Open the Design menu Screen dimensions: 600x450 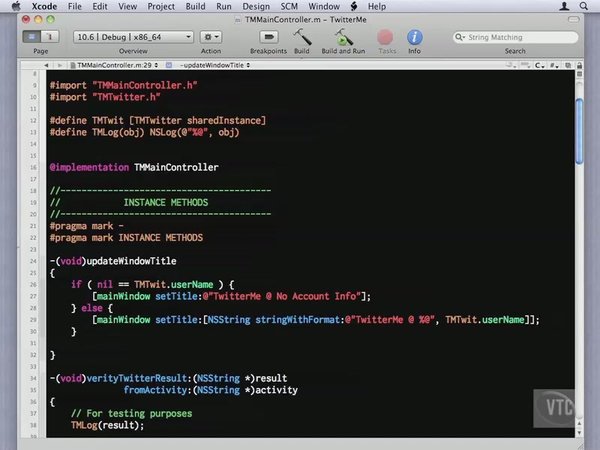[256, 6]
